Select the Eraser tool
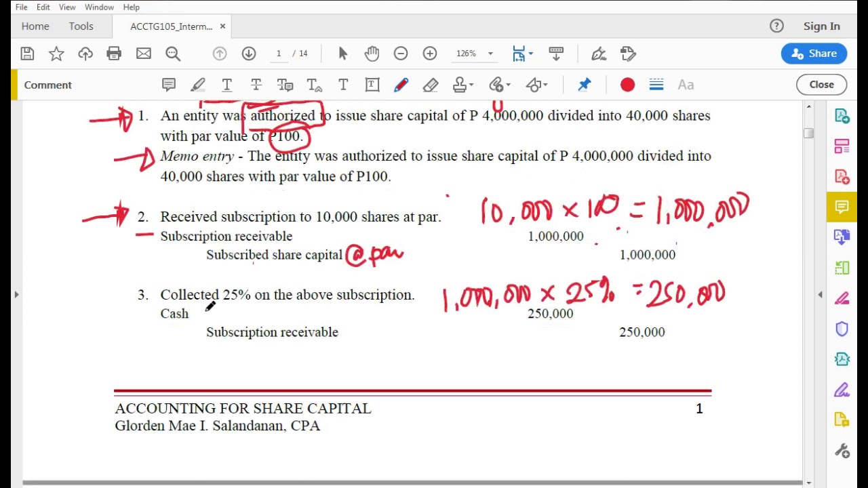The image size is (868, 488). point(431,85)
